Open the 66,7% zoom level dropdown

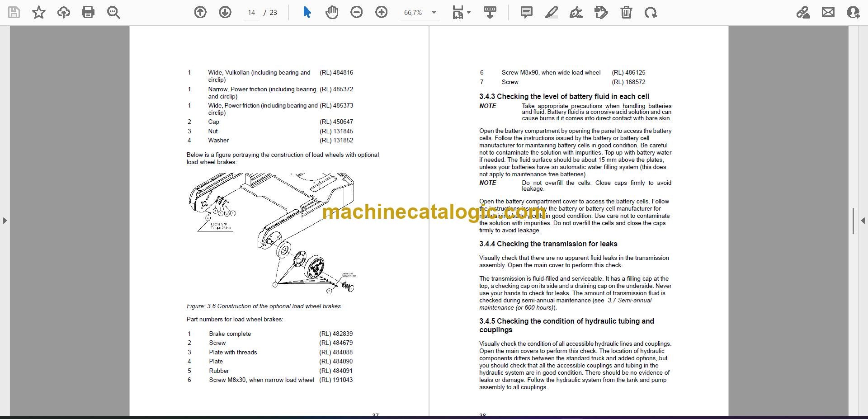(x=420, y=13)
